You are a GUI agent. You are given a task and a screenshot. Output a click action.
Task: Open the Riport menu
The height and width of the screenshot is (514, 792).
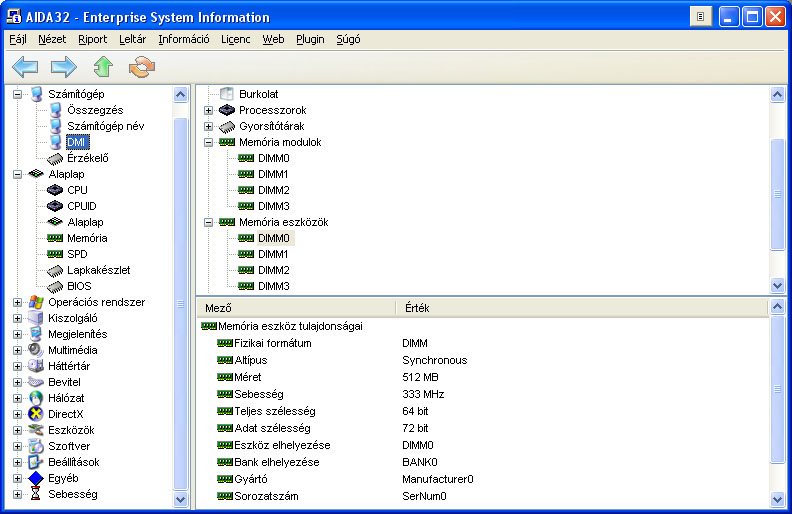tap(92, 40)
